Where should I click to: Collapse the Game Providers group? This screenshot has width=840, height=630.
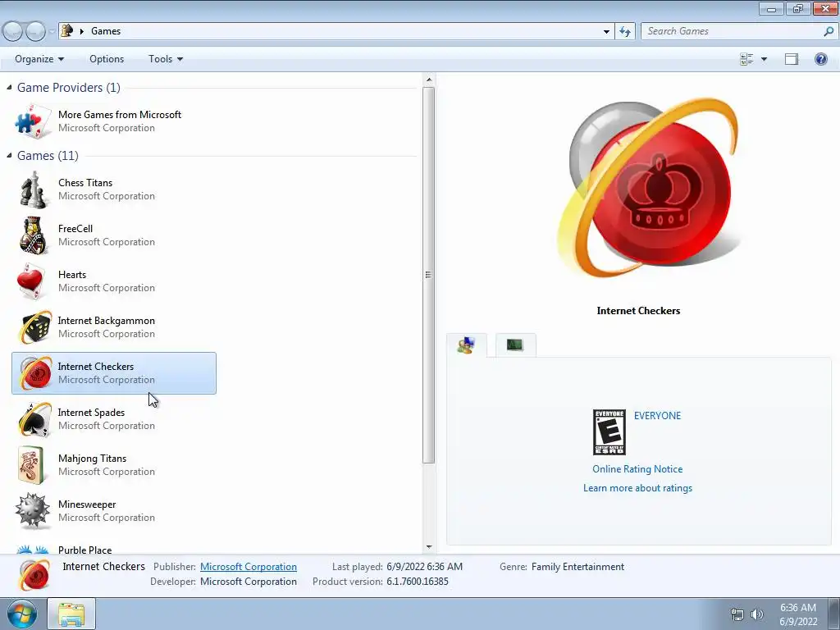tap(9, 87)
